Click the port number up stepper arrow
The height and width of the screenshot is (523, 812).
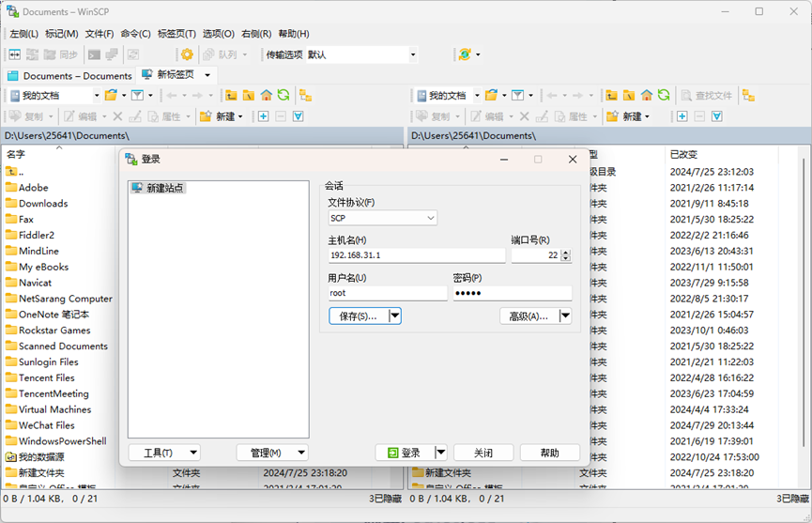[566, 252]
